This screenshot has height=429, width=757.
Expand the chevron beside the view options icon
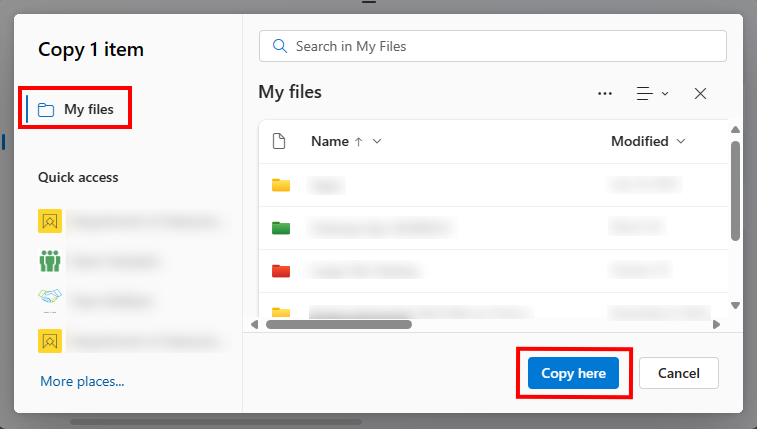point(665,94)
